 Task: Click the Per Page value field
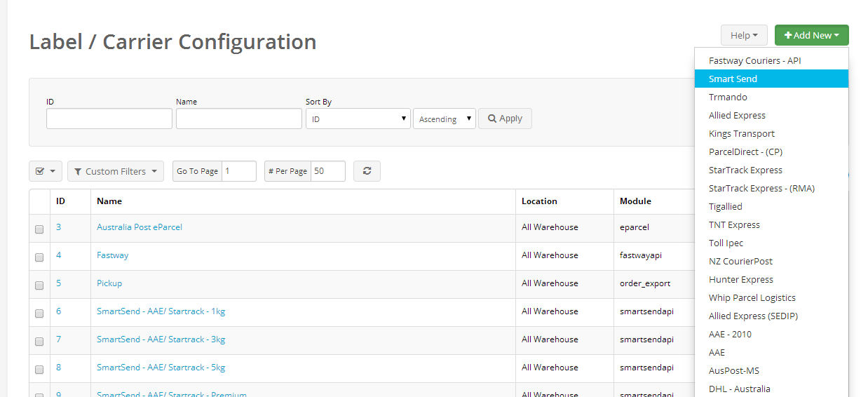coord(328,171)
